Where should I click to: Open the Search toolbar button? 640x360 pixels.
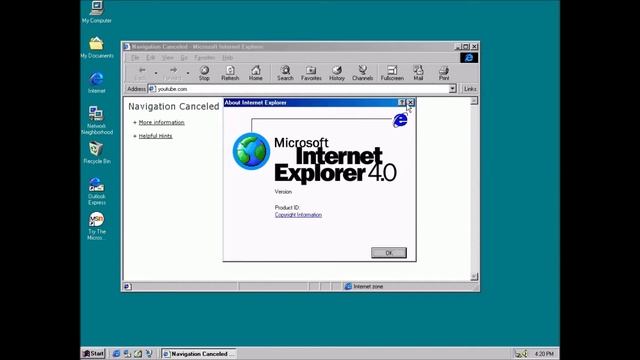285,73
